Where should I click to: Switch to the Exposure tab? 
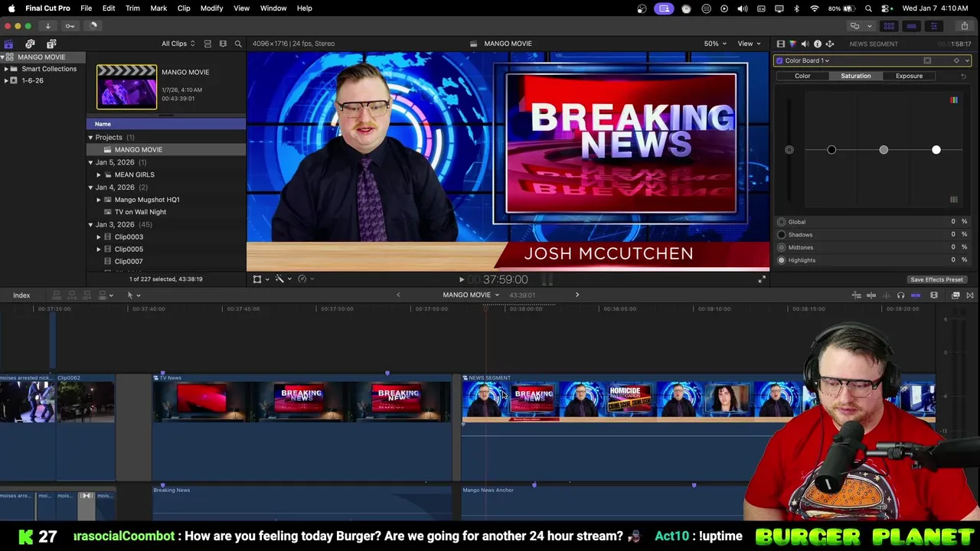pyautogui.click(x=909, y=76)
